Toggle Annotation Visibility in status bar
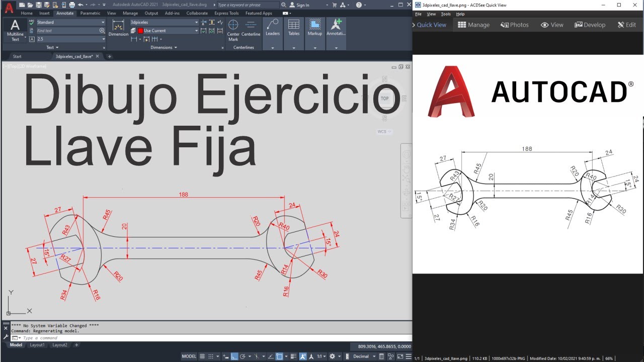 303,356
